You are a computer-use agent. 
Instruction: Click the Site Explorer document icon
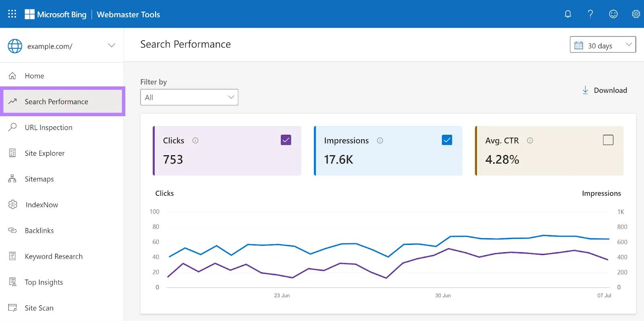(x=12, y=153)
